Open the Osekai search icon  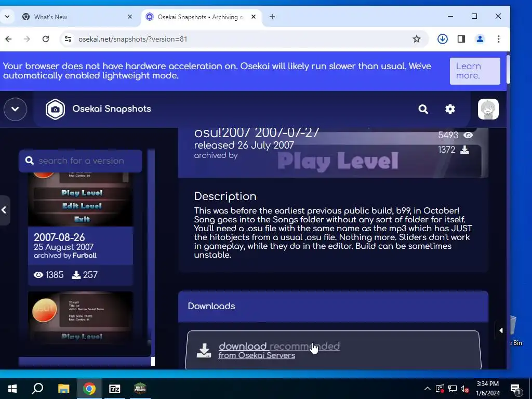(423, 109)
